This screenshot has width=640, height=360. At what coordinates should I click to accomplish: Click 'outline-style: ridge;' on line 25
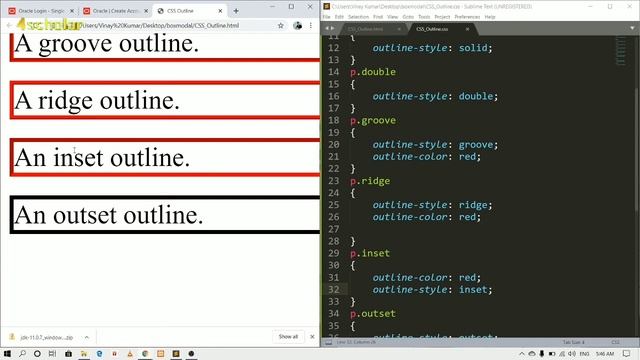[432, 205]
